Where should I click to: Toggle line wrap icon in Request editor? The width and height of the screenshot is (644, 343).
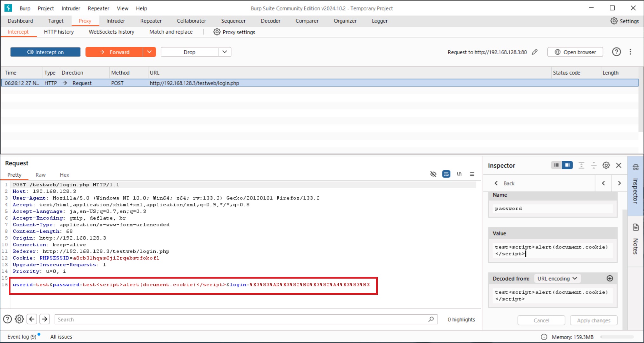click(446, 174)
